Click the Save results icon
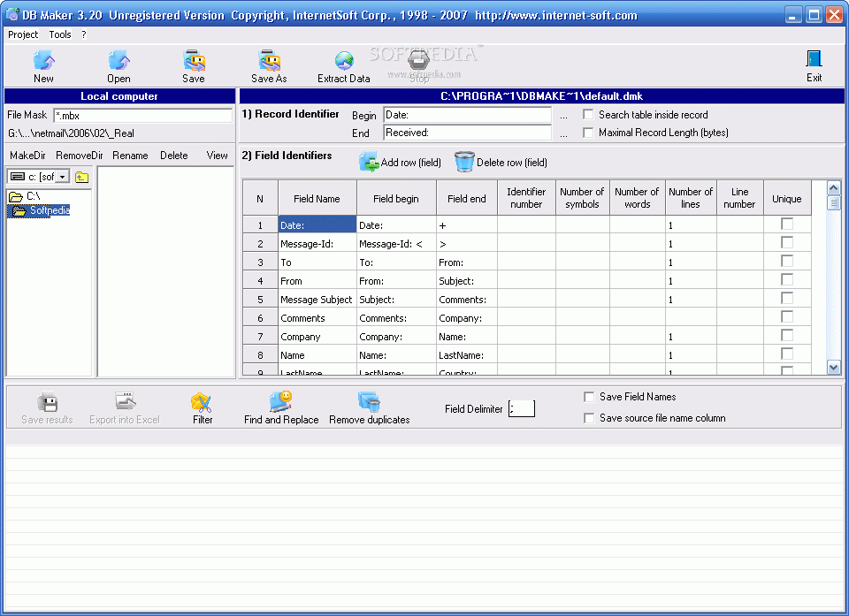 [47, 401]
